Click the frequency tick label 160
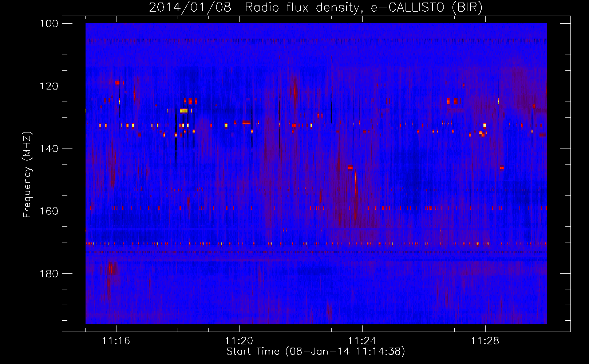The width and height of the screenshot is (589, 364). (x=49, y=211)
